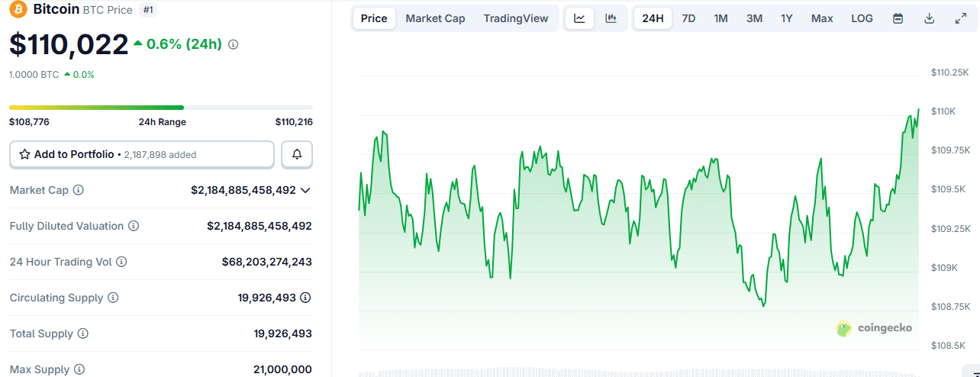The height and width of the screenshot is (377, 980).
Task: Click info icon beside 24h percentage
Action: coord(234,44)
